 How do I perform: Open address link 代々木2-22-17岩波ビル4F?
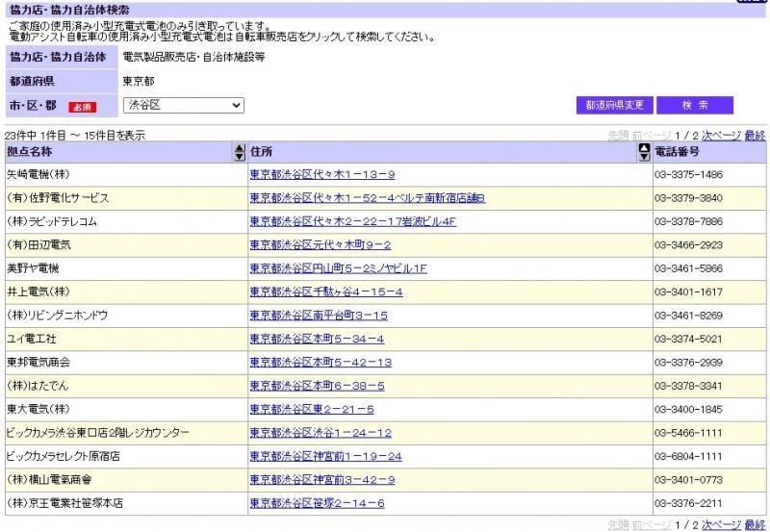tap(353, 222)
